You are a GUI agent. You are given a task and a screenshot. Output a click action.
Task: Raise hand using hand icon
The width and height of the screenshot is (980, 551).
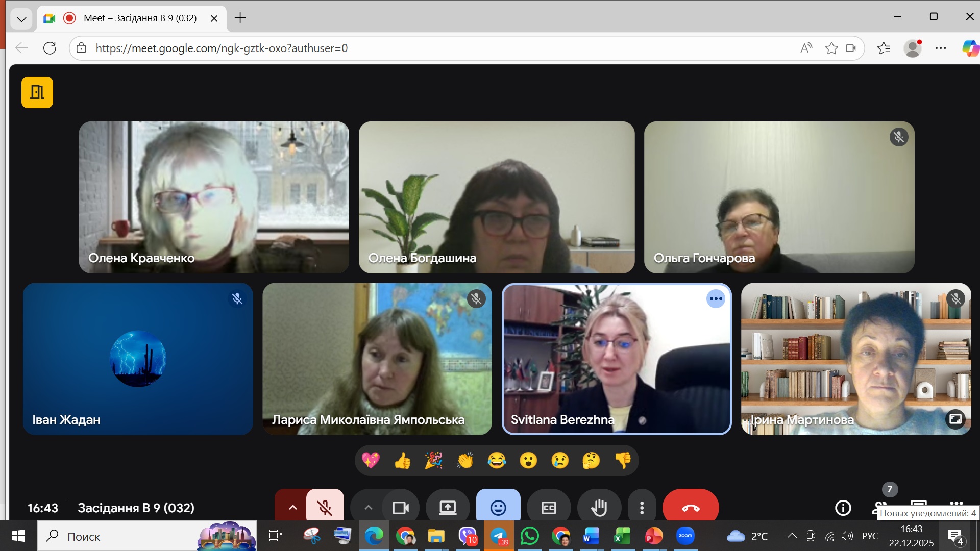click(599, 507)
